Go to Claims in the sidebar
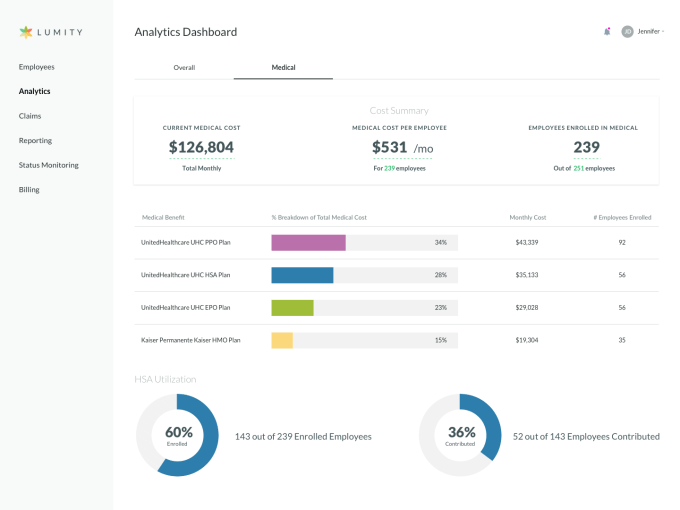 pyautogui.click(x=30, y=116)
